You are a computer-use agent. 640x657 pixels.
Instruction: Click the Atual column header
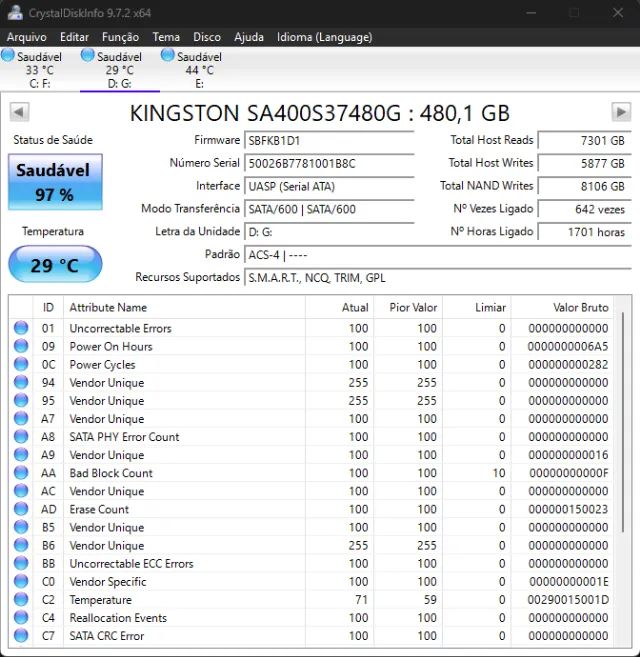[x=339, y=307]
